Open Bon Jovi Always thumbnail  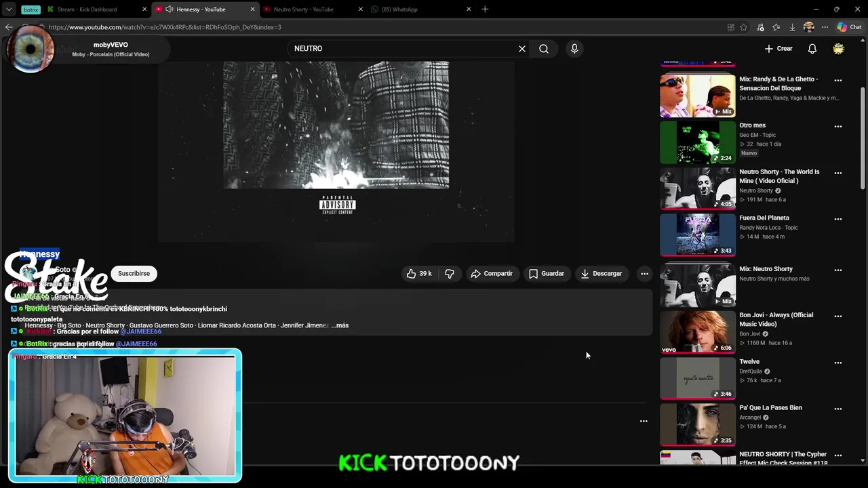[698, 332]
